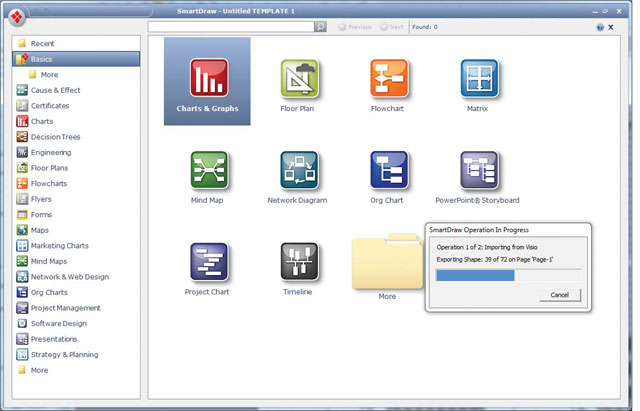
Task: Click the import progress bar
Action: [x=508, y=275]
